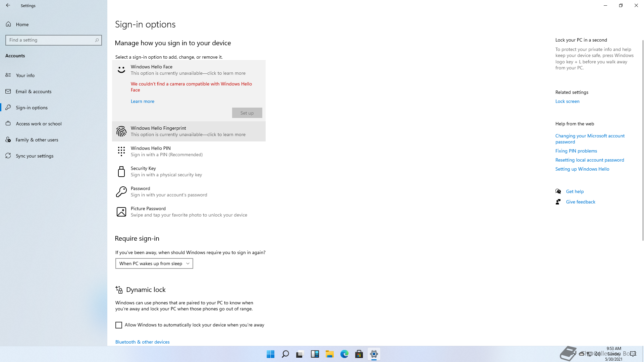The width and height of the screenshot is (644, 362).
Task: Open Family & other users
Action: point(54,139)
